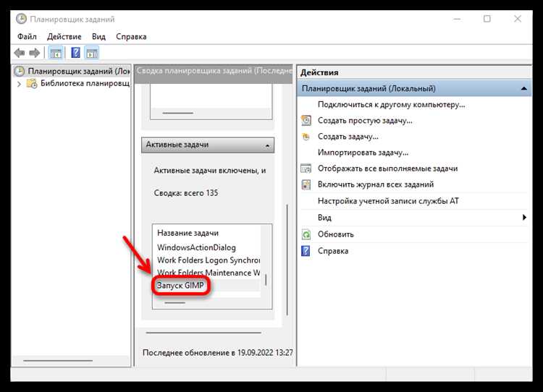Click the Название задачи column header
543x392 pixels.
(188, 233)
